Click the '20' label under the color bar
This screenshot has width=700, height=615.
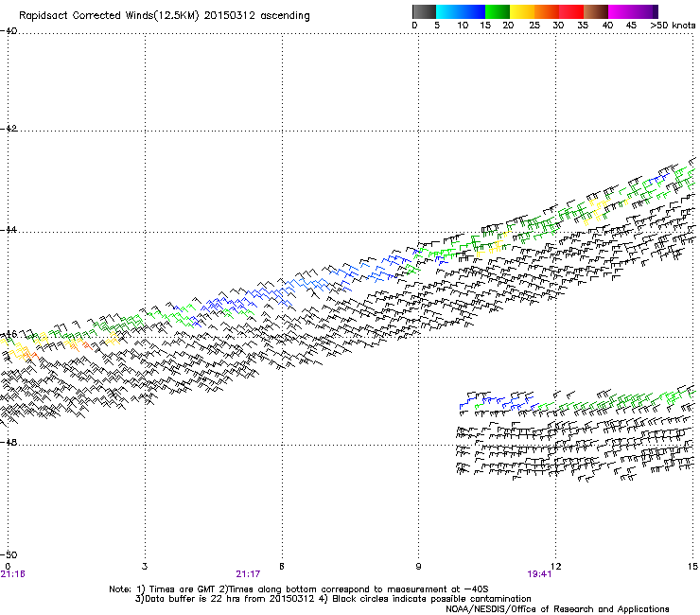(508, 26)
